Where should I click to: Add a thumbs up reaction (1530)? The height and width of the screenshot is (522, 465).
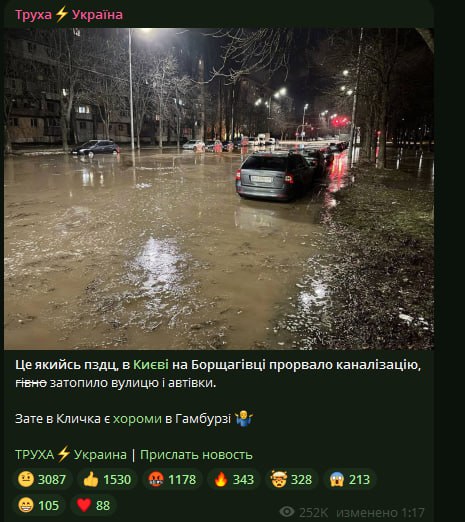click(x=107, y=480)
